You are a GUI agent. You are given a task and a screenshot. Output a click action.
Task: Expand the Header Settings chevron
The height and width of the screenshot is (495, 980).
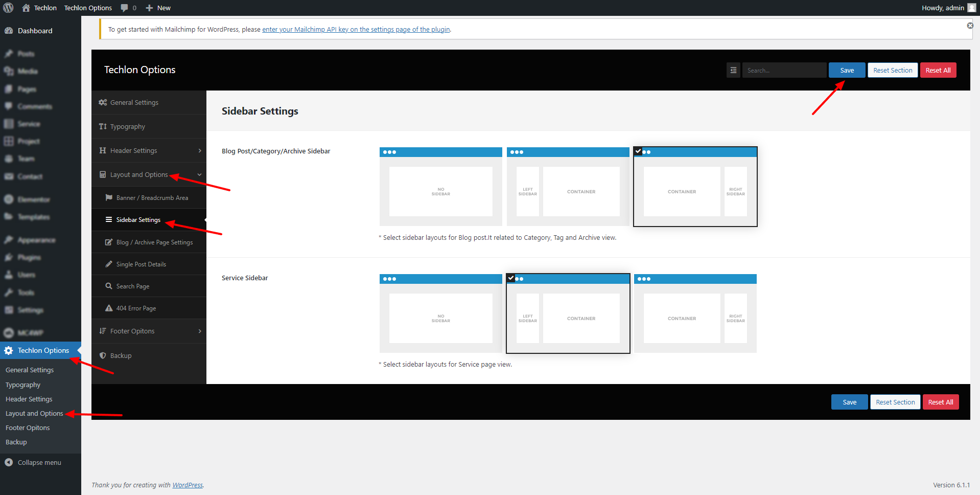point(200,150)
